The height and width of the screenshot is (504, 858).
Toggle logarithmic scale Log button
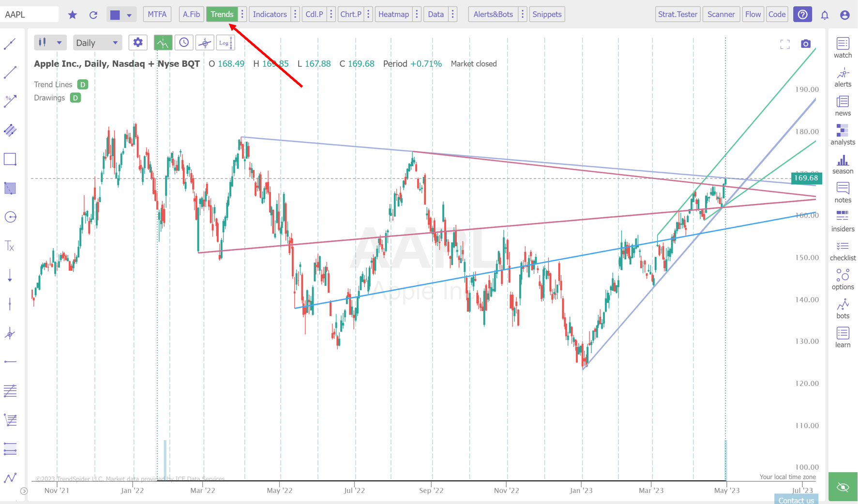pos(226,43)
